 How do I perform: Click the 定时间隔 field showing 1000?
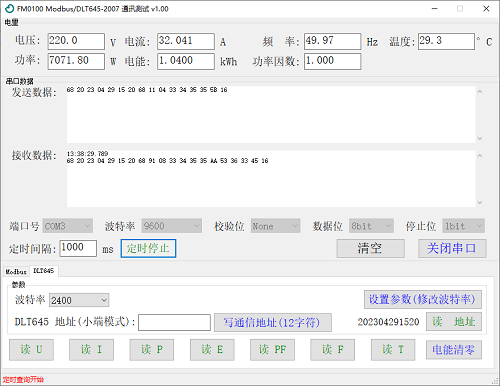[x=78, y=248]
